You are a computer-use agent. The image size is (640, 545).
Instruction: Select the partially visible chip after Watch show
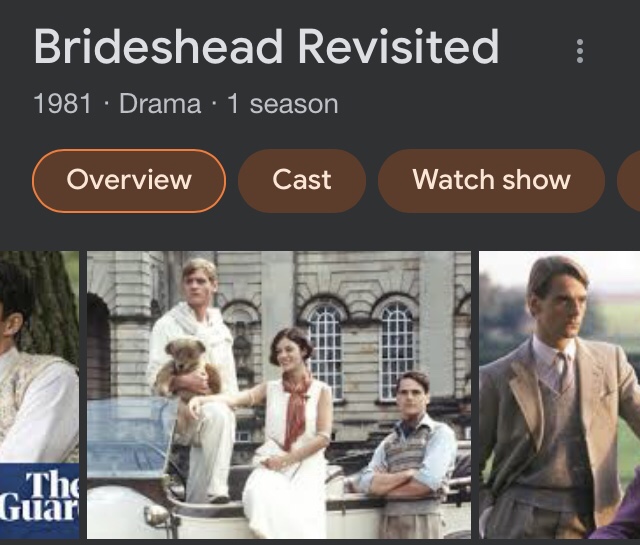[x=629, y=180]
